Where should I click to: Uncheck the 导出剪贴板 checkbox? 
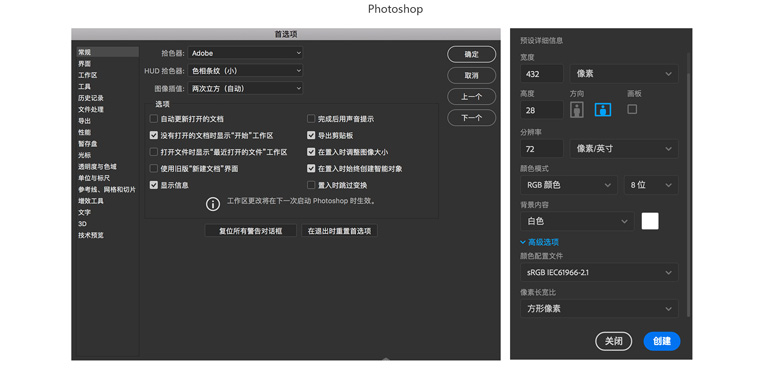pos(311,135)
